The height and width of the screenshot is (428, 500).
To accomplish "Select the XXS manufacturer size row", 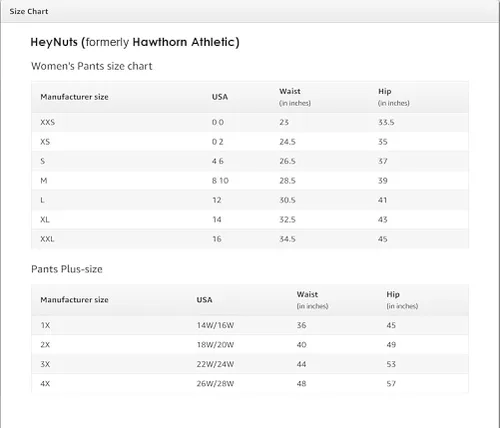I will point(250,122).
